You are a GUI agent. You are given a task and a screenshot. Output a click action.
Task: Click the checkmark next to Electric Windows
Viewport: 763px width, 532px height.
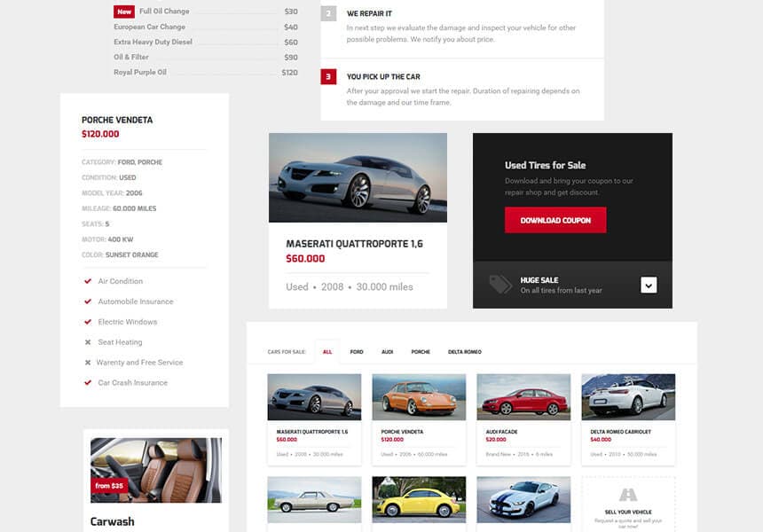click(x=88, y=322)
